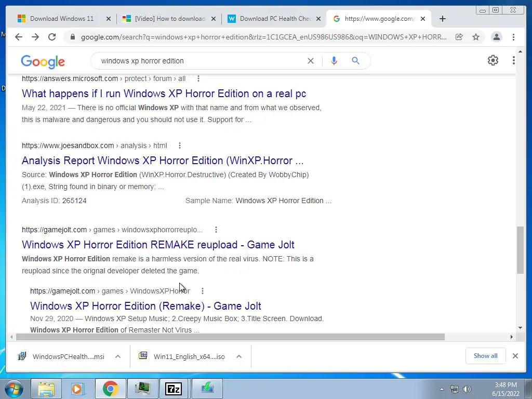Viewport: 532px width, 399px height.
Task: Open Analysis Report Windows XP Horror result
Action: tap(163, 161)
